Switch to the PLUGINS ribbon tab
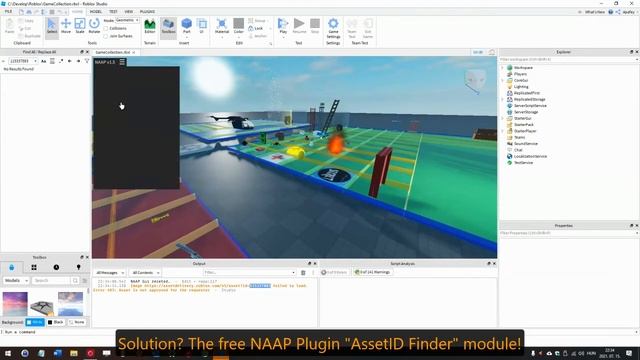640x360 pixels. (147, 11)
